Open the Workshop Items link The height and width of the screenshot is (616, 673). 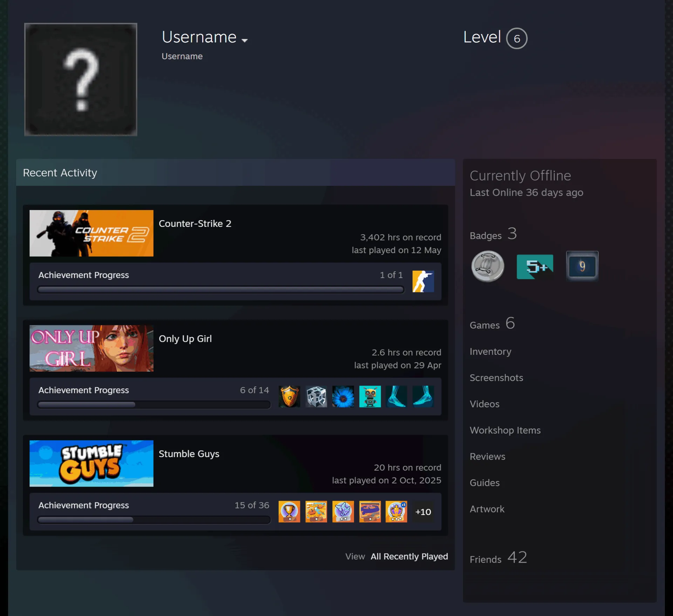tap(505, 430)
